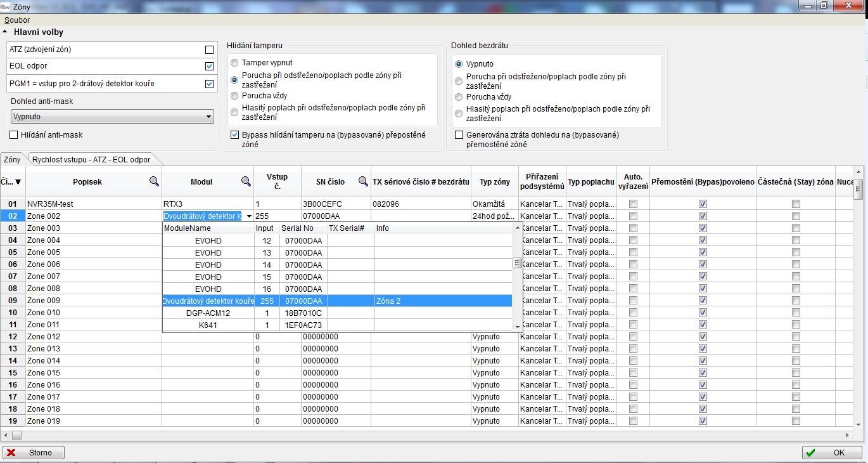This screenshot has height=463, width=868.
Task: Select K641 module row in dropdown list
Action: coord(208,325)
